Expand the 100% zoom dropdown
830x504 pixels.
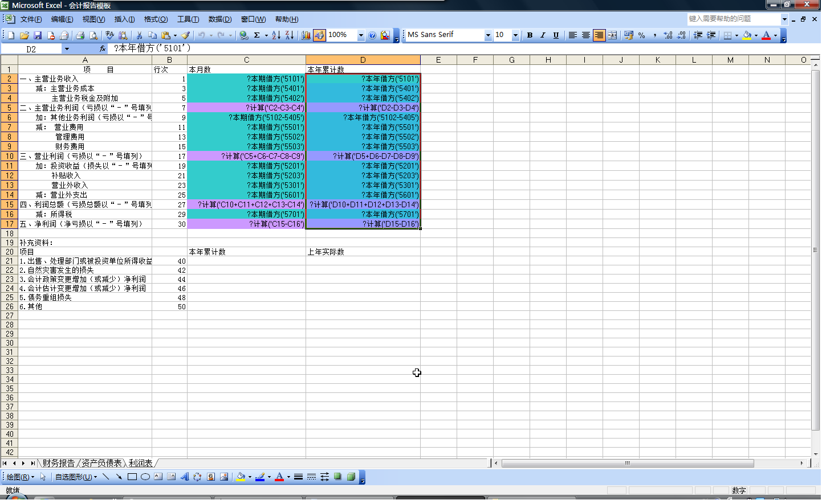pyautogui.click(x=361, y=35)
